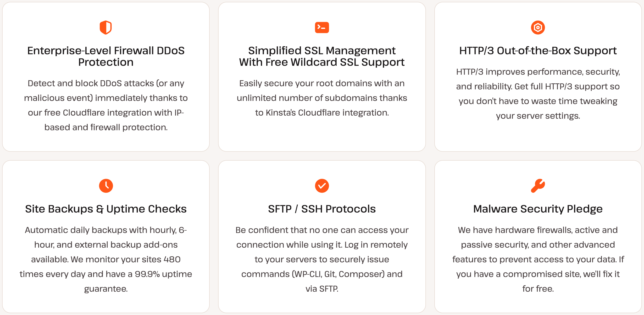Click the HTTP/3 performance description paragraph
This screenshot has height=315, width=644.
click(x=538, y=94)
